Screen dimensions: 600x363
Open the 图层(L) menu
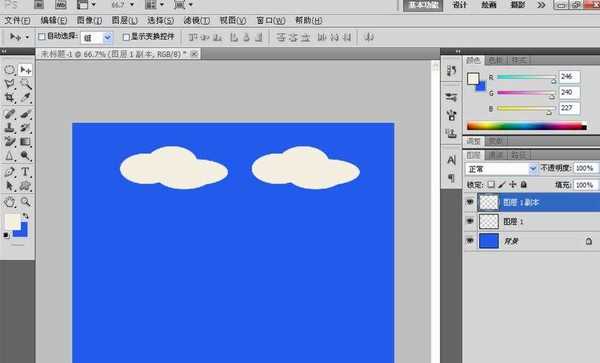pyautogui.click(x=124, y=20)
